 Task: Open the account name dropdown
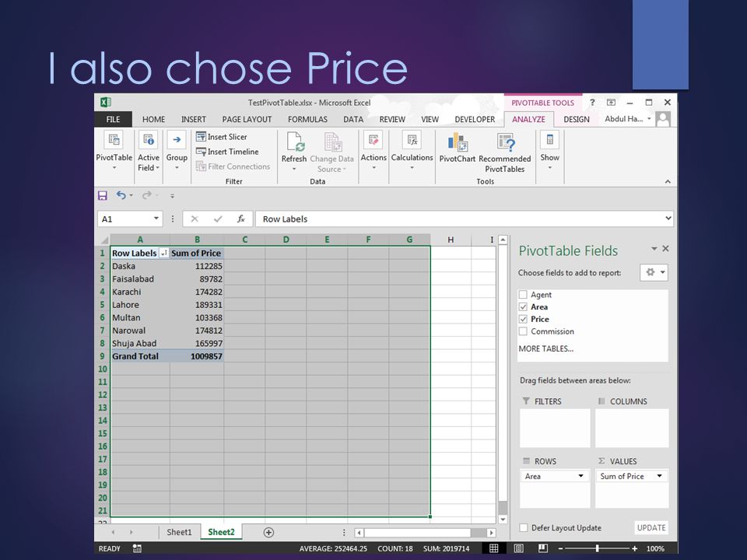click(628, 119)
